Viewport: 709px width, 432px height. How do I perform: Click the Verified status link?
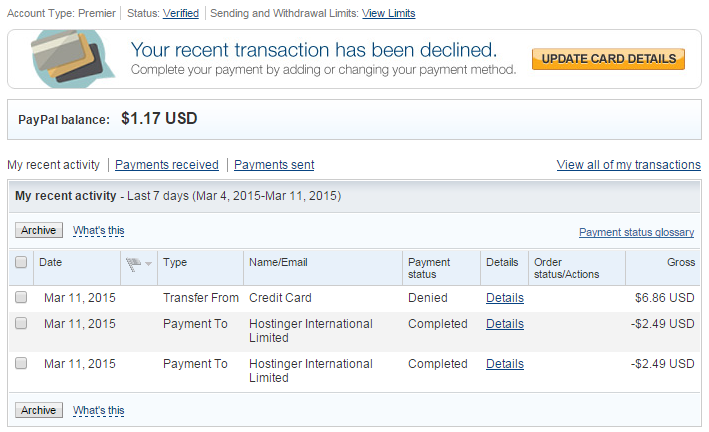(x=180, y=14)
